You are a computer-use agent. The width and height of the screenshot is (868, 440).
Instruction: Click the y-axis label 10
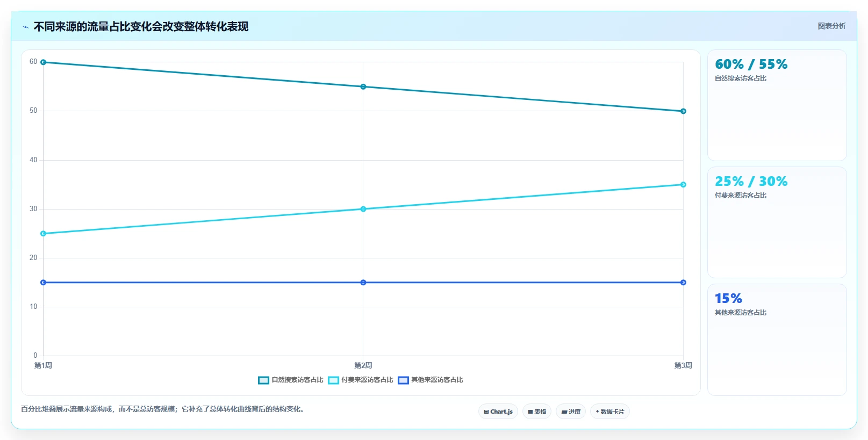[x=33, y=307]
